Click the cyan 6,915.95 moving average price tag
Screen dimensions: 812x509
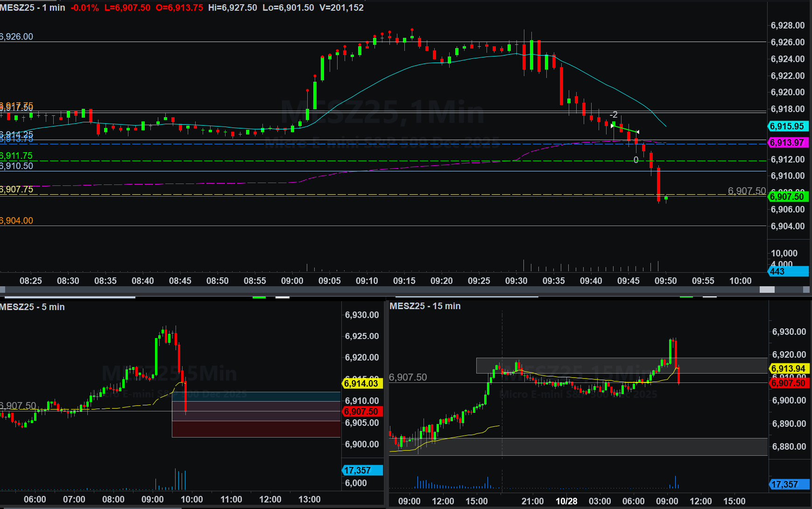pyautogui.click(x=788, y=126)
